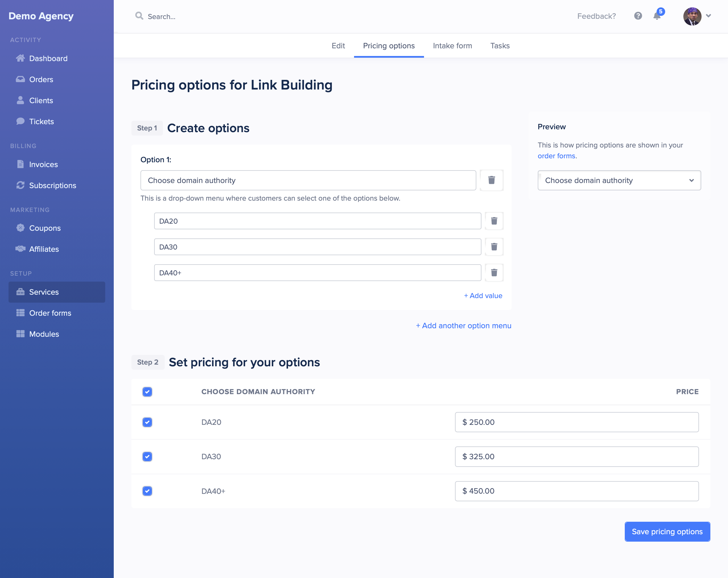This screenshot has height=578, width=728.
Task: Click the notifications bell icon
Action: (658, 16)
